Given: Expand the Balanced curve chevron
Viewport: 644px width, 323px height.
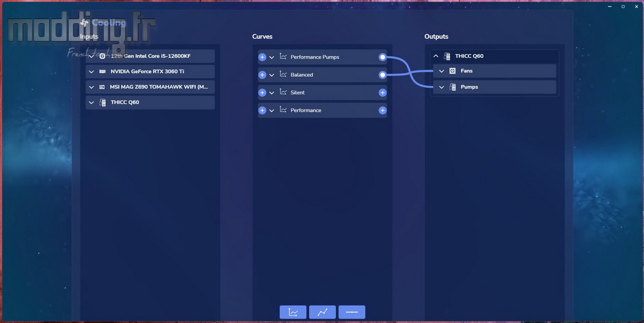Looking at the screenshot, I should coord(272,75).
